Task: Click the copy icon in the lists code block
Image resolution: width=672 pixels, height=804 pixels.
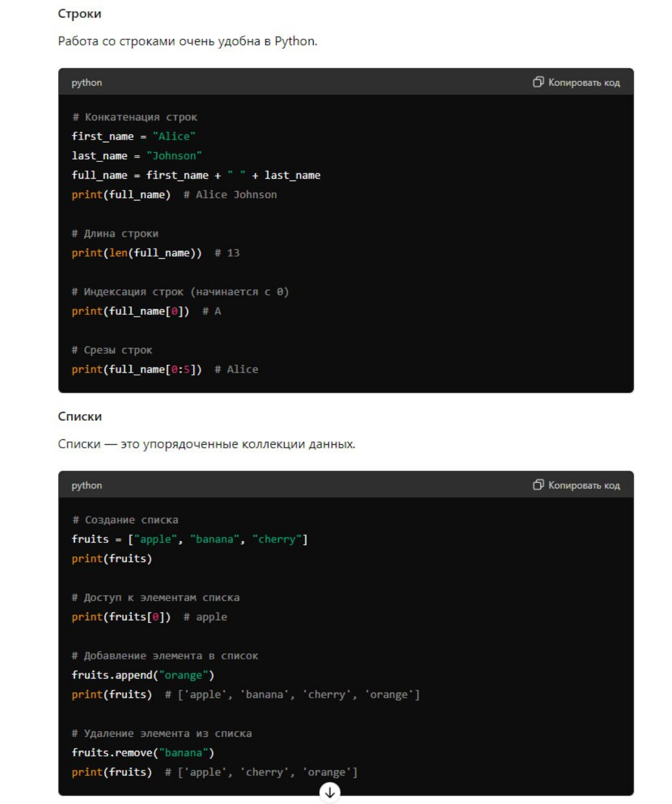Action: 538,485
